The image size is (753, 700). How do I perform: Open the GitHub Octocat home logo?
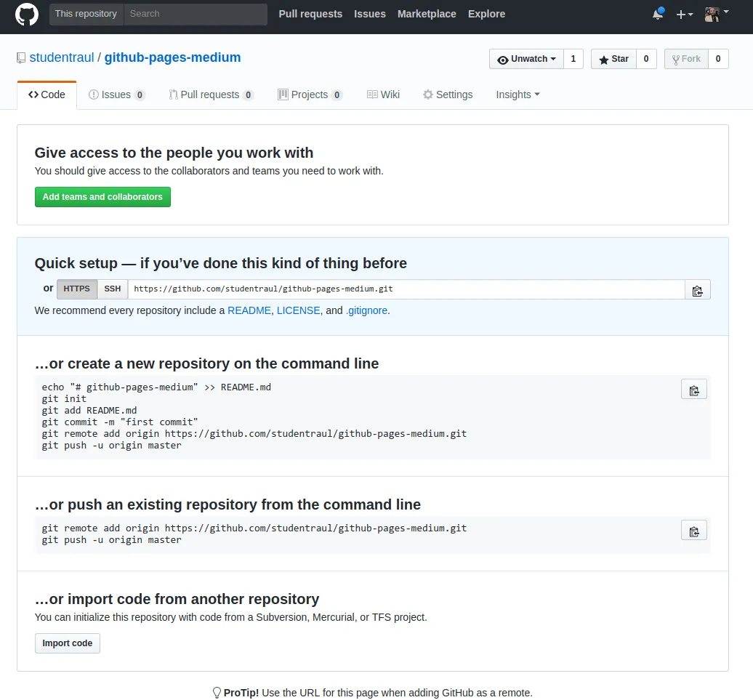click(27, 15)
